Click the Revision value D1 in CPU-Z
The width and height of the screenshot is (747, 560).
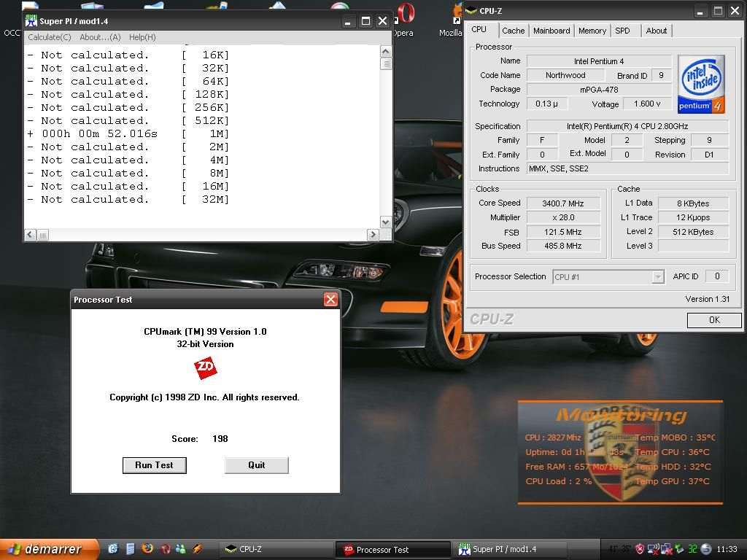pos(709,155)
